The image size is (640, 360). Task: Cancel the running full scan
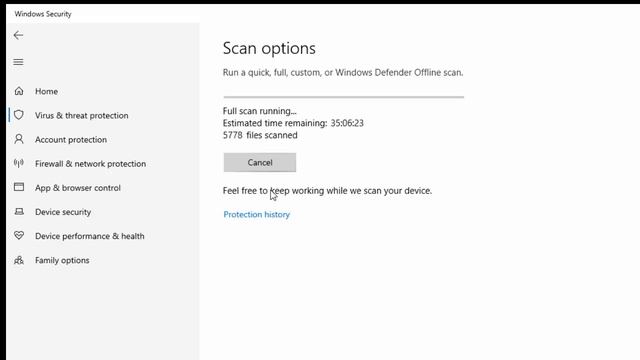click(x=260, y=162)
